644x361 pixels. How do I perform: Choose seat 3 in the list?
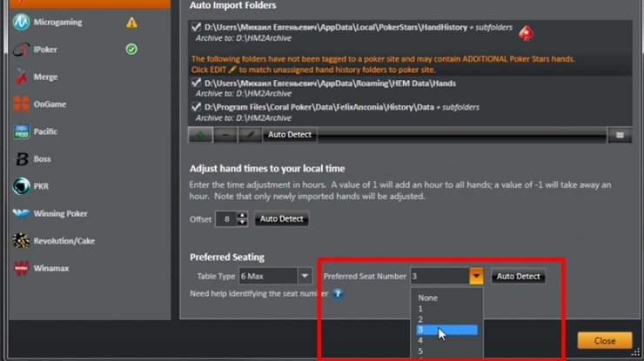(x=446, y=330)
